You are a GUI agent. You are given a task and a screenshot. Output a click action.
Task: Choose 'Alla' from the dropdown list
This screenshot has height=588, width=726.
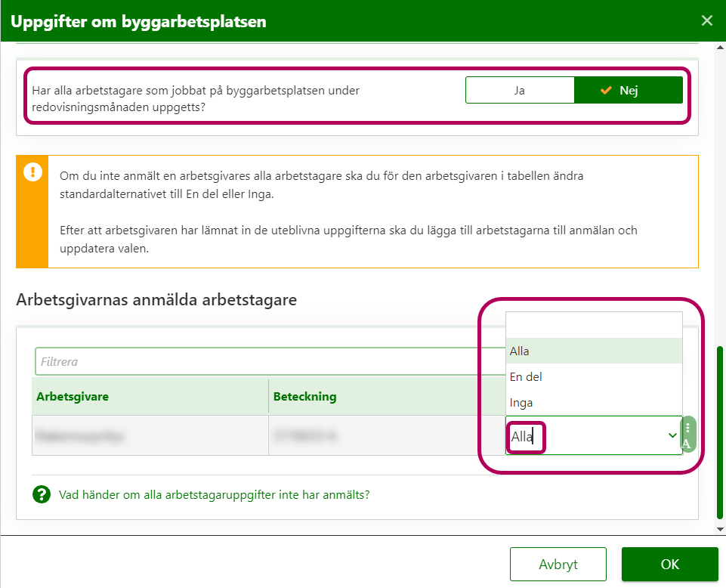coord(594,351)
